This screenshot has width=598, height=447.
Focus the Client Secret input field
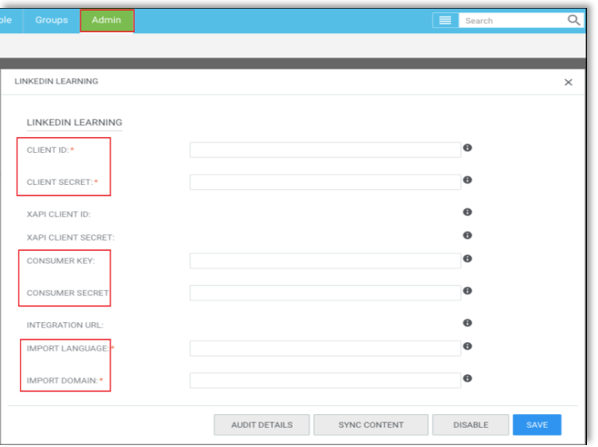tap(325, 182)
